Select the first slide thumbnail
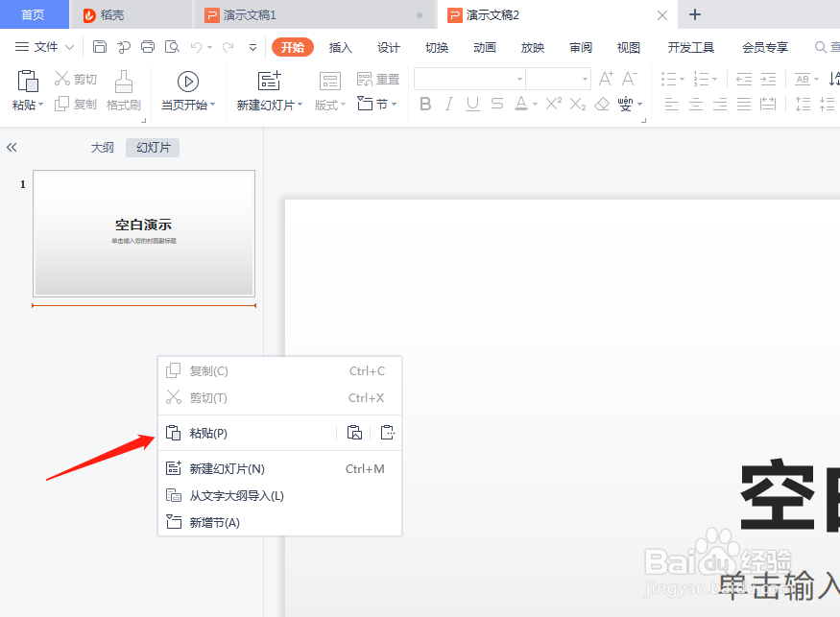This screenshot has width=840, height=617. pyautogui.click(x=143, y=232)
